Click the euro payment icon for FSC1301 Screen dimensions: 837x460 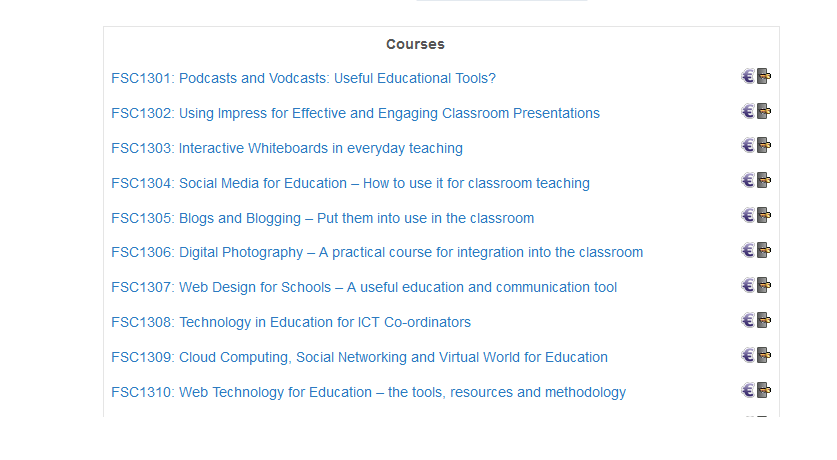(x=748, y=76)
